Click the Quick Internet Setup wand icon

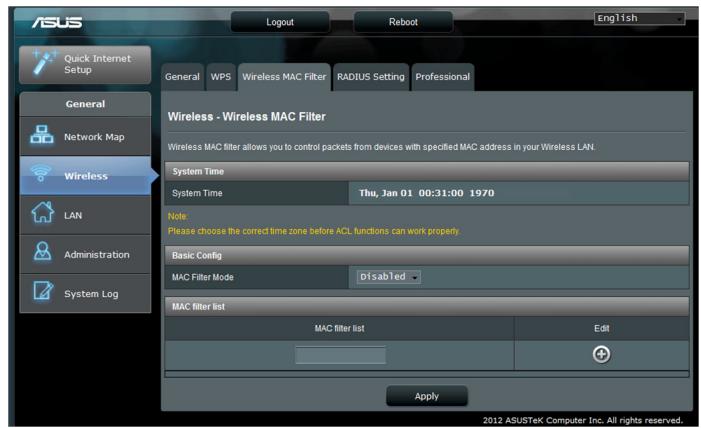click(x=44, y=63)
